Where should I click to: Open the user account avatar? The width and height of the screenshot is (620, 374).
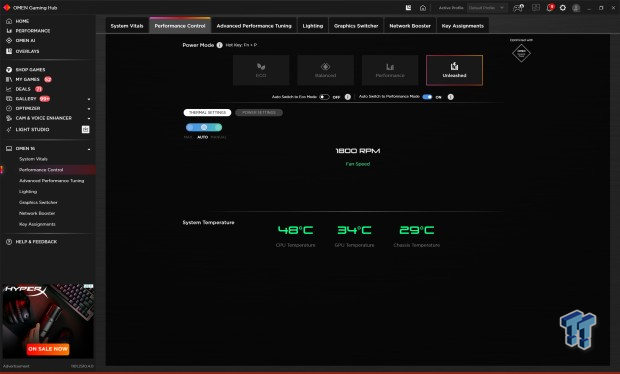576,8
